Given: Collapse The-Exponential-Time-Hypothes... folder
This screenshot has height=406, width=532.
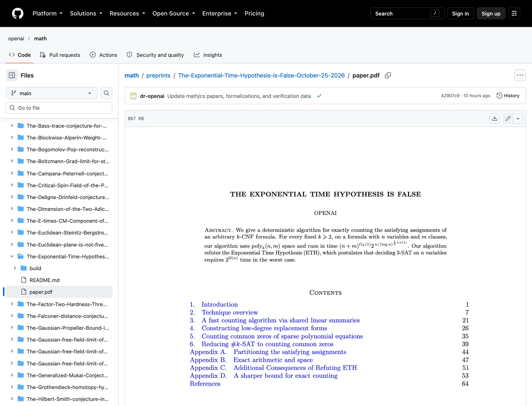Looking at the screenshot, I should pos(12,256).
